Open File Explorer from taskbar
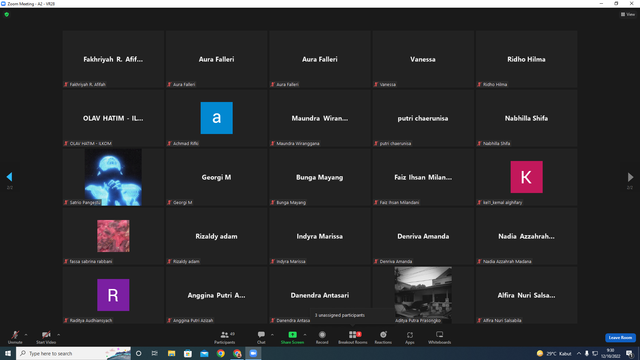Screen dimensions: 640x360 pos(171,353)
